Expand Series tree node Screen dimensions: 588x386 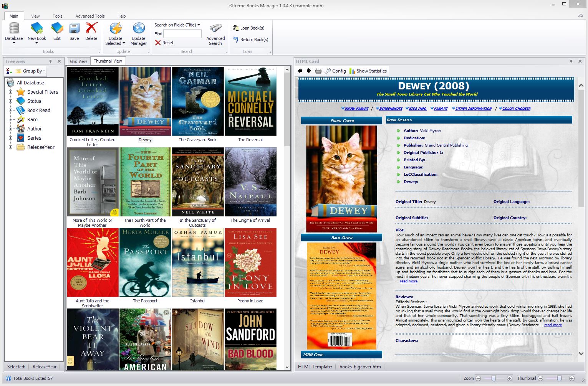point(11,138)
